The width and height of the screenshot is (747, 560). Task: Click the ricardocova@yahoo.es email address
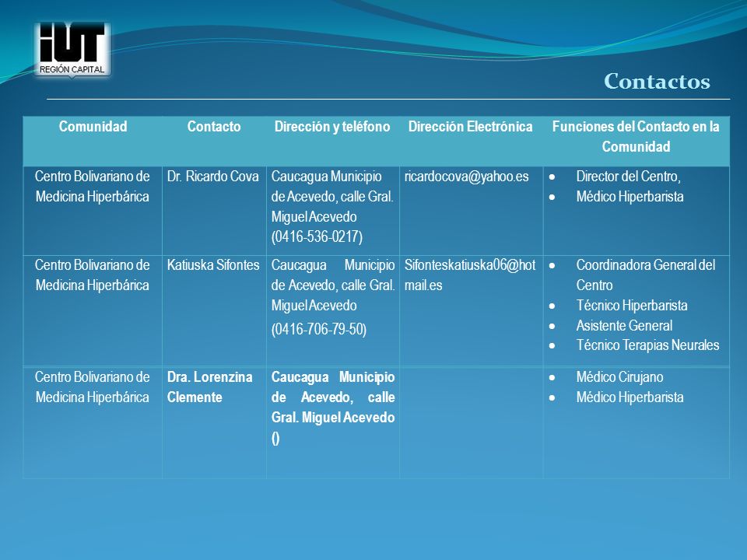466,177
